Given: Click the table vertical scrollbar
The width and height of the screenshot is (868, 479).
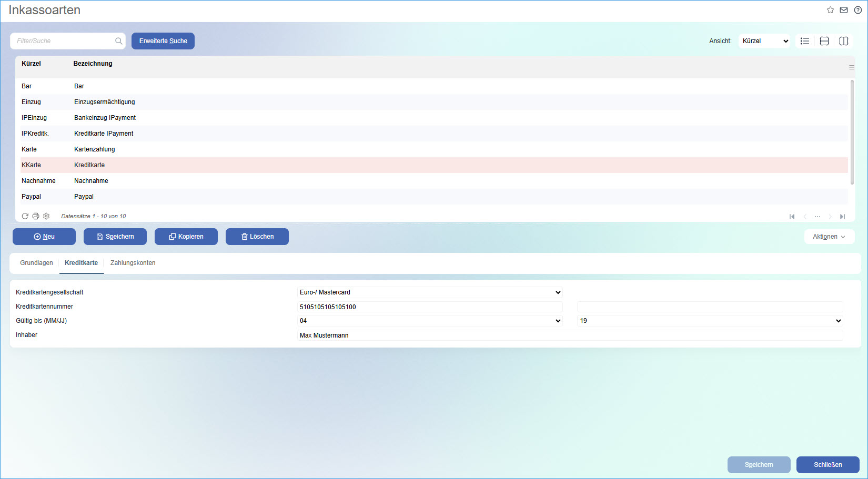Looking at the screenshot, I should tap(852, 132).
